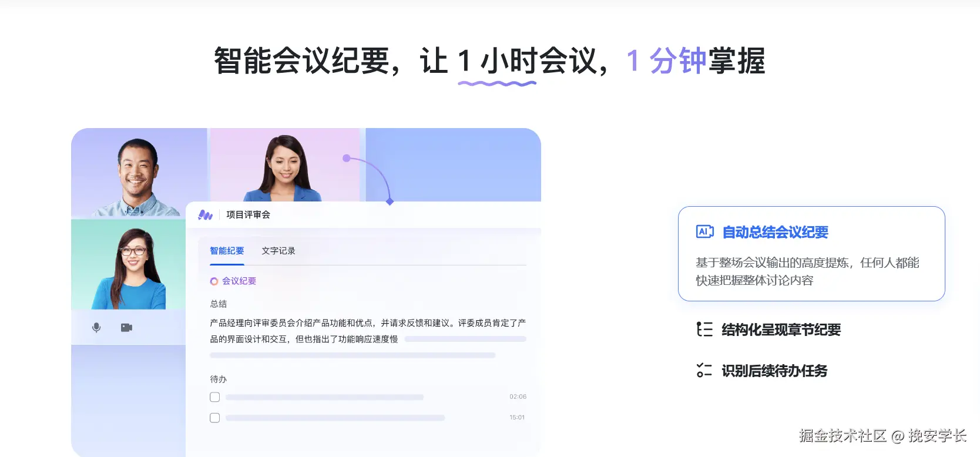The image size is (980, 457).
Task: Switch to the 智能纪要 tab
Action: click(x=227, y=251)
